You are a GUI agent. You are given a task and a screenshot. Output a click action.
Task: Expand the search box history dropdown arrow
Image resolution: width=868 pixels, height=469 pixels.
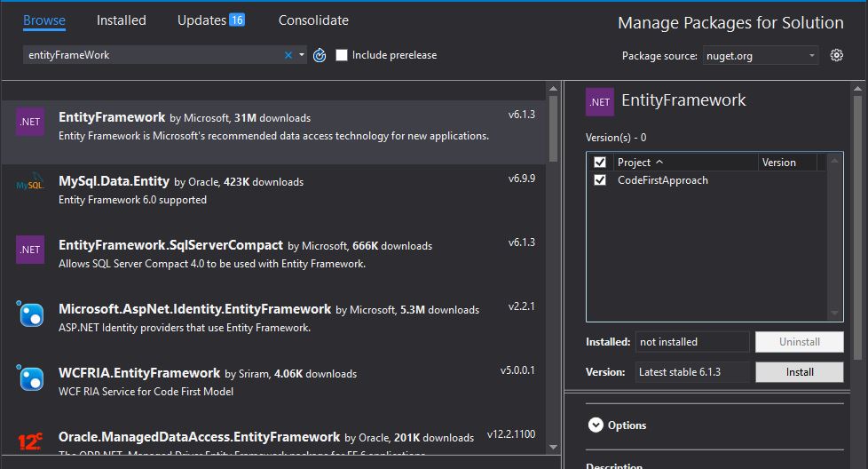point(302,55)
